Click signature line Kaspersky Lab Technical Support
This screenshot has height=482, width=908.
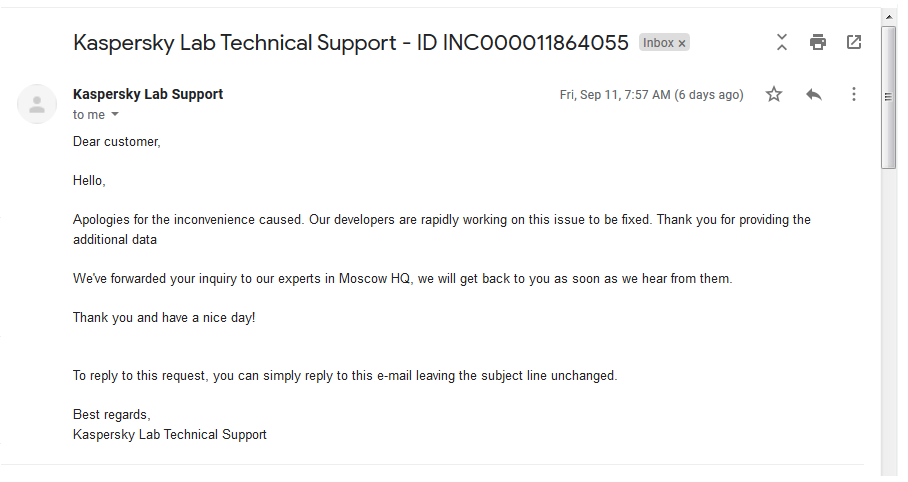pyautogui.click(x=170, y=434)
